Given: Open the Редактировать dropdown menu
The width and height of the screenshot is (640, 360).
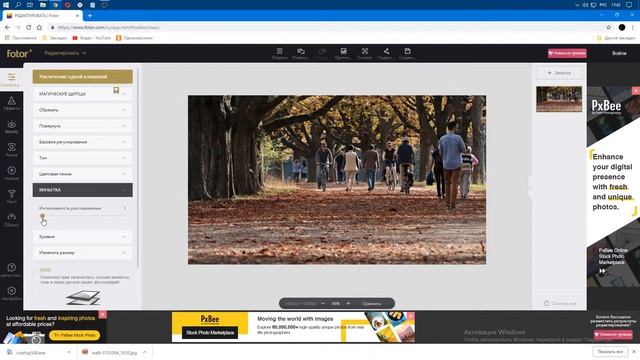Looking at the screenshot, I should [x=65, y=53].
